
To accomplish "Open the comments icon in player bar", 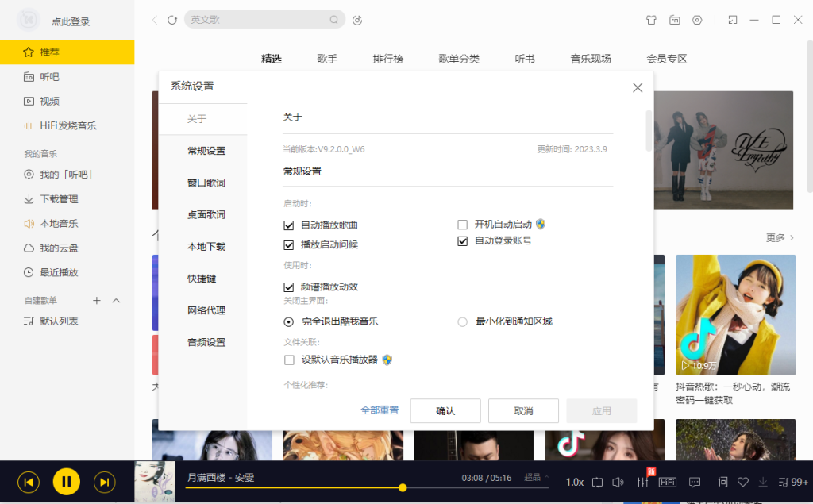I will 695,483.
